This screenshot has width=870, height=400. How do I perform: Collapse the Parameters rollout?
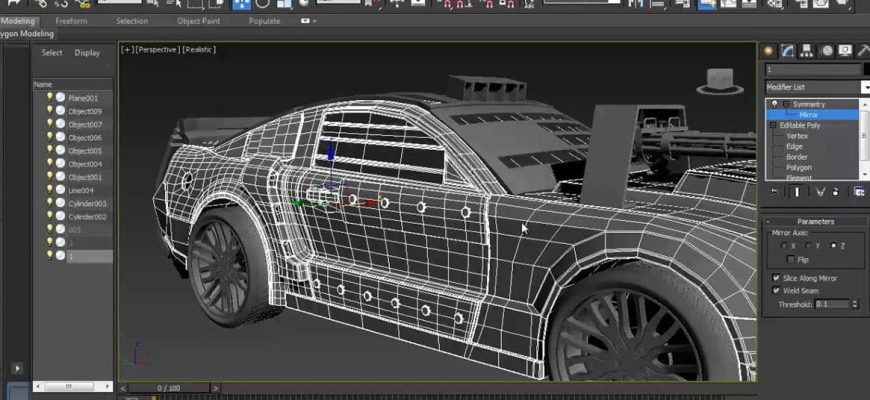(x=815, y=222)
